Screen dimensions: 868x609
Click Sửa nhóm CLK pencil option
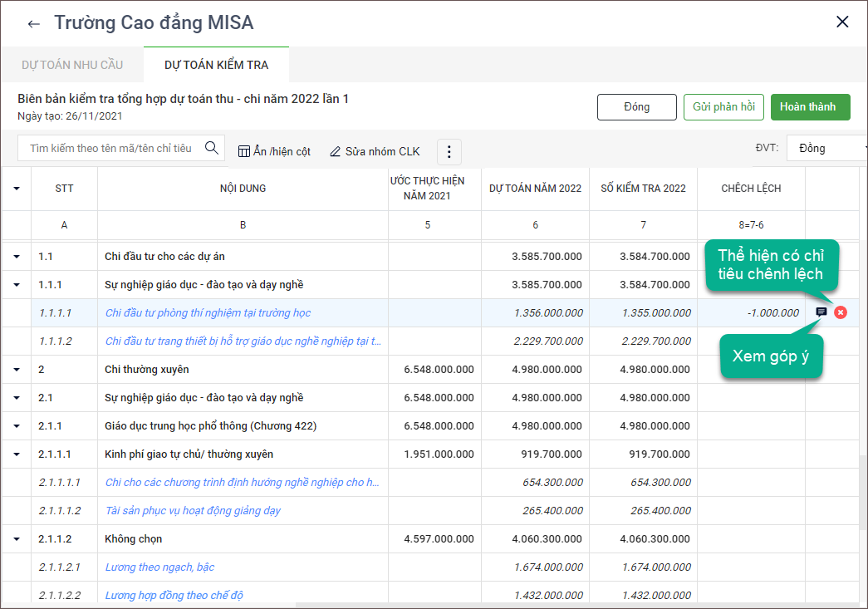pyautogui.click(x=375, y=151)
